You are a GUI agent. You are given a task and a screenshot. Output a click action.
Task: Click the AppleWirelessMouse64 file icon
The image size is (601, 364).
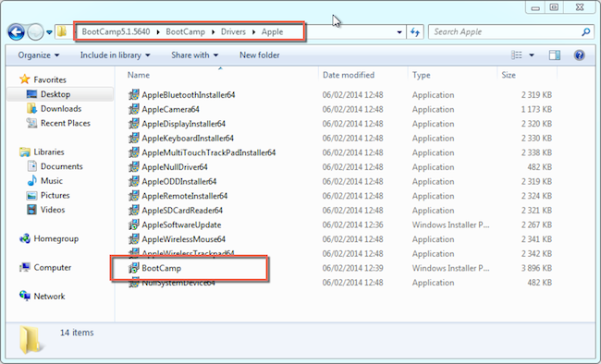pos(133,239)
